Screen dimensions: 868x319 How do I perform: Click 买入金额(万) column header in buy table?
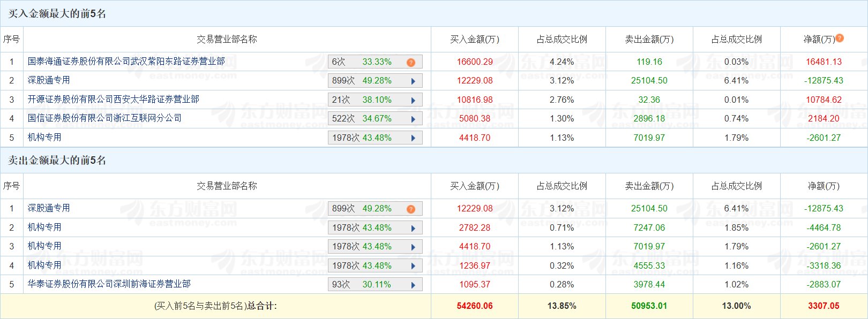point(474,40)
